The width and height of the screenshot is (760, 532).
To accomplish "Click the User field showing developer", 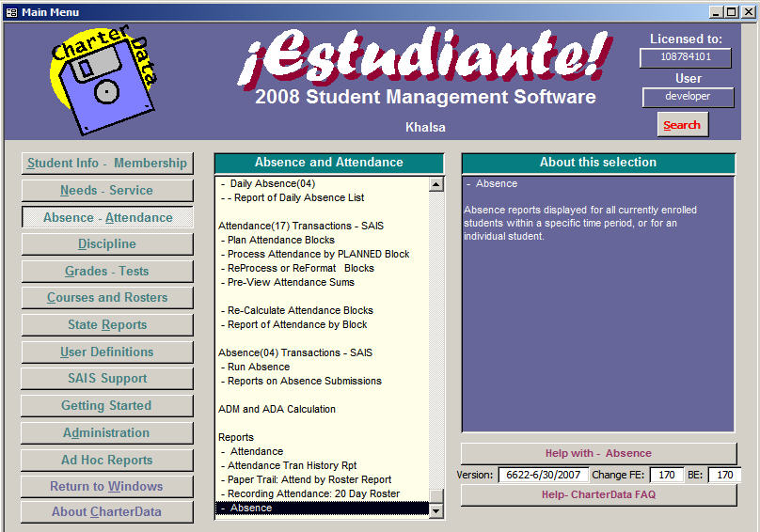I will click(688, 97).
